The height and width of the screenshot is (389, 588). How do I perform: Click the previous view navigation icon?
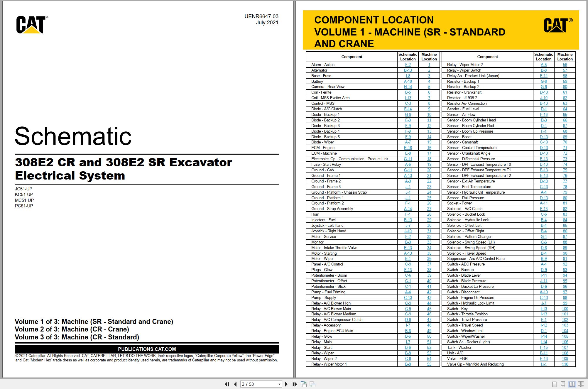point(304,384)
